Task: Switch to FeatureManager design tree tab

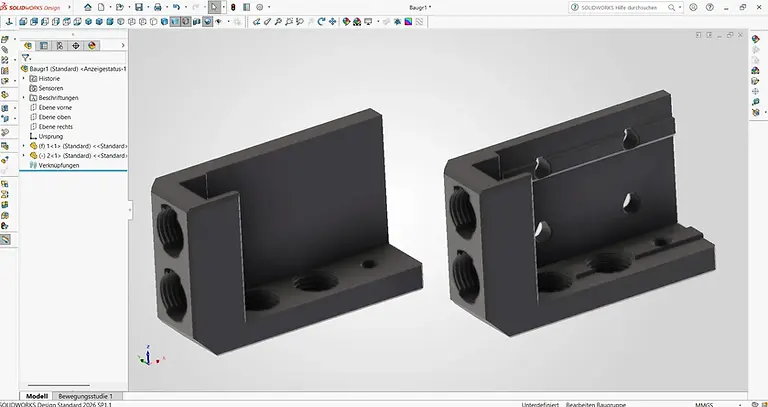Action: tap(28, 46)
